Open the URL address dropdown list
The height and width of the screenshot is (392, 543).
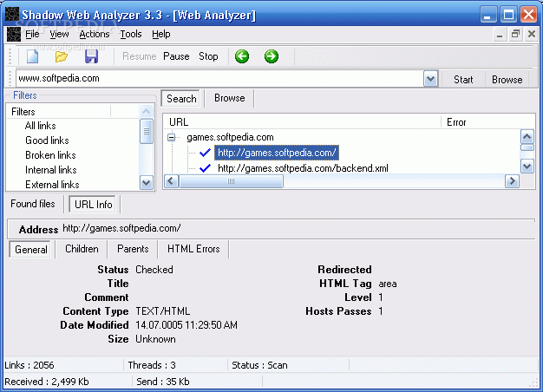pos(430,79)
